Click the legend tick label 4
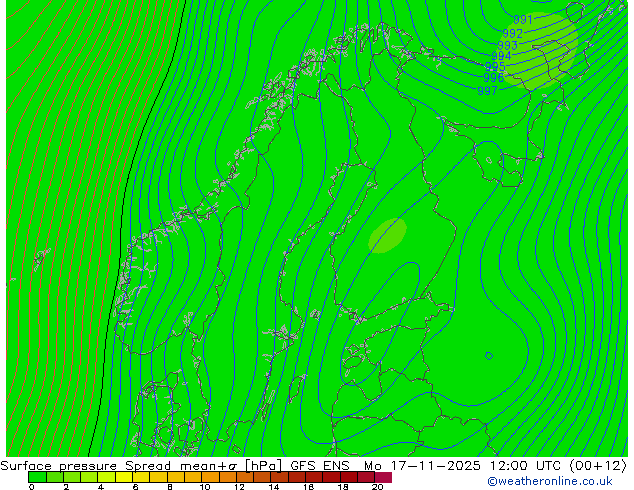Screen dimensions: 634x490 click(x=101, y=487)
